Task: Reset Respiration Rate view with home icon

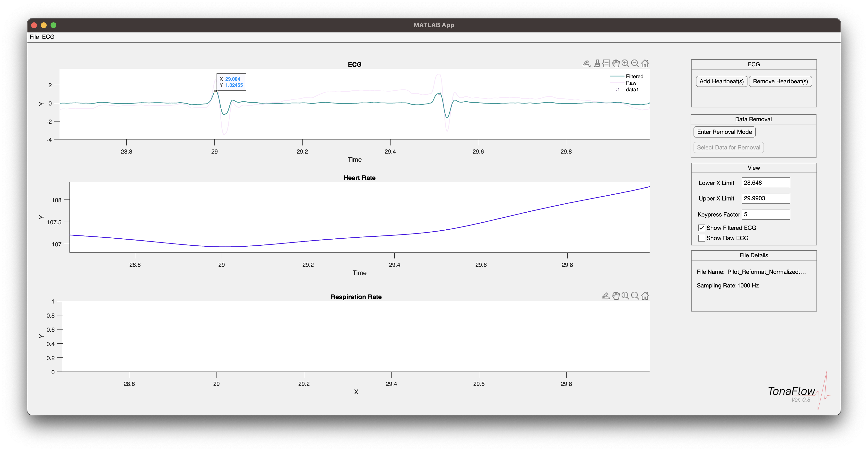Action: pyautogui.click(x=645, y=296)
